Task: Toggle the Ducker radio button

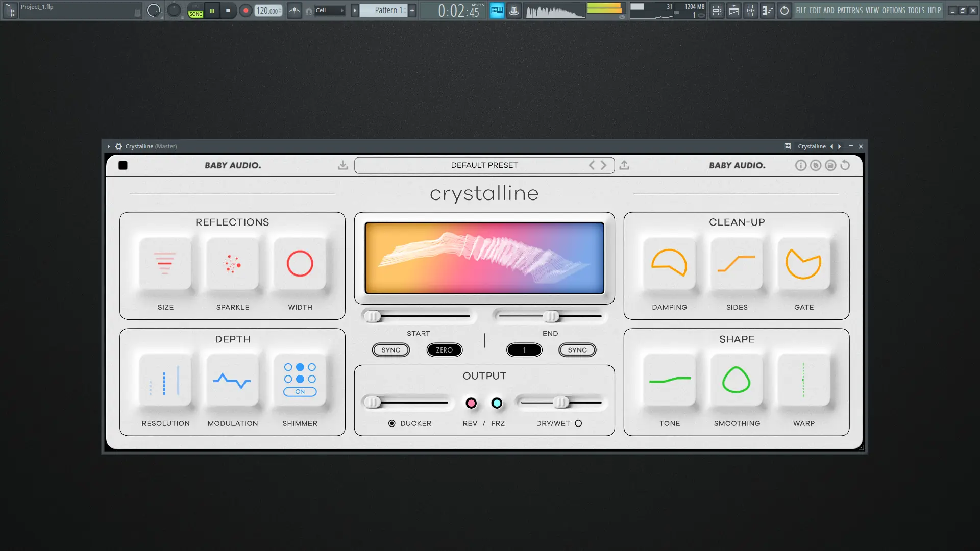Action: coord(391,423)
